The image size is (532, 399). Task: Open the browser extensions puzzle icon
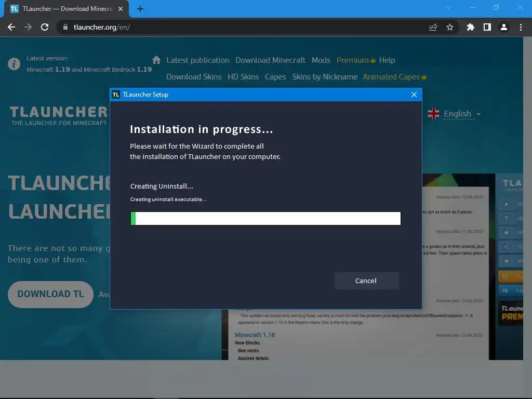(x=471, y=27)
